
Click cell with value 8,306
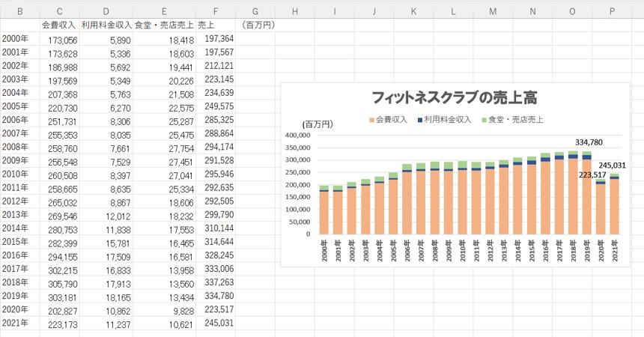106,121
